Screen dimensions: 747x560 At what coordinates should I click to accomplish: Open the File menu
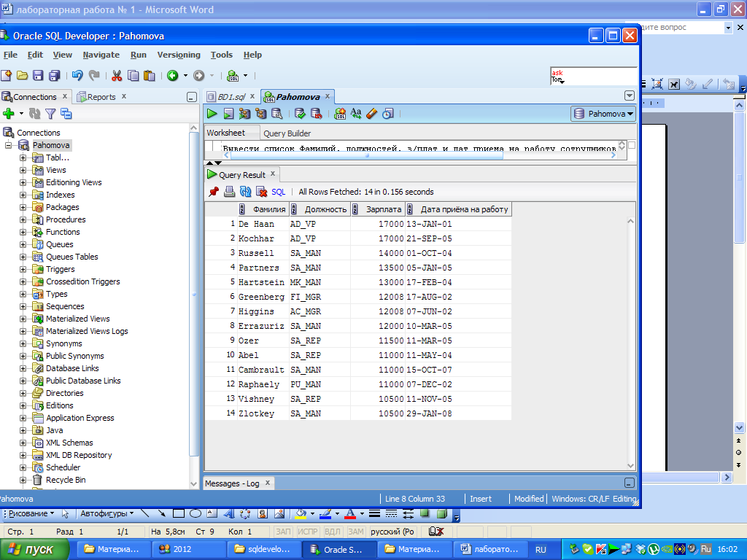[10, 55]
